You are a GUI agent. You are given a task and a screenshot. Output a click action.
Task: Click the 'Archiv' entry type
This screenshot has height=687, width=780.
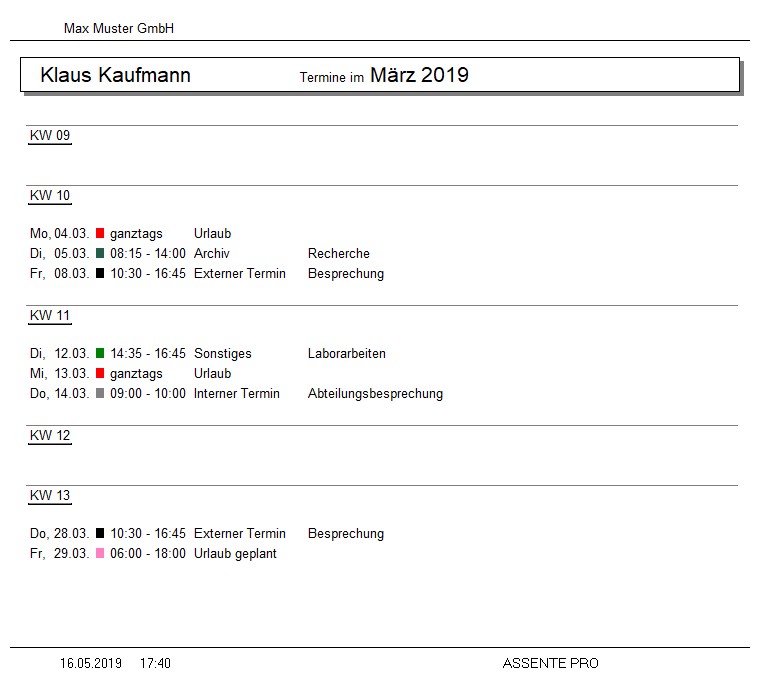[212, 253]
